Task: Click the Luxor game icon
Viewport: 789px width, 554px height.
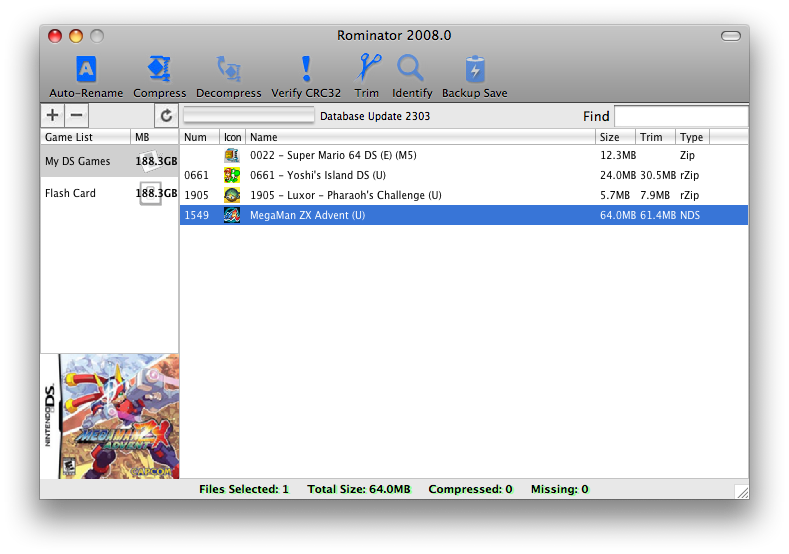Action: coord(232,195)
